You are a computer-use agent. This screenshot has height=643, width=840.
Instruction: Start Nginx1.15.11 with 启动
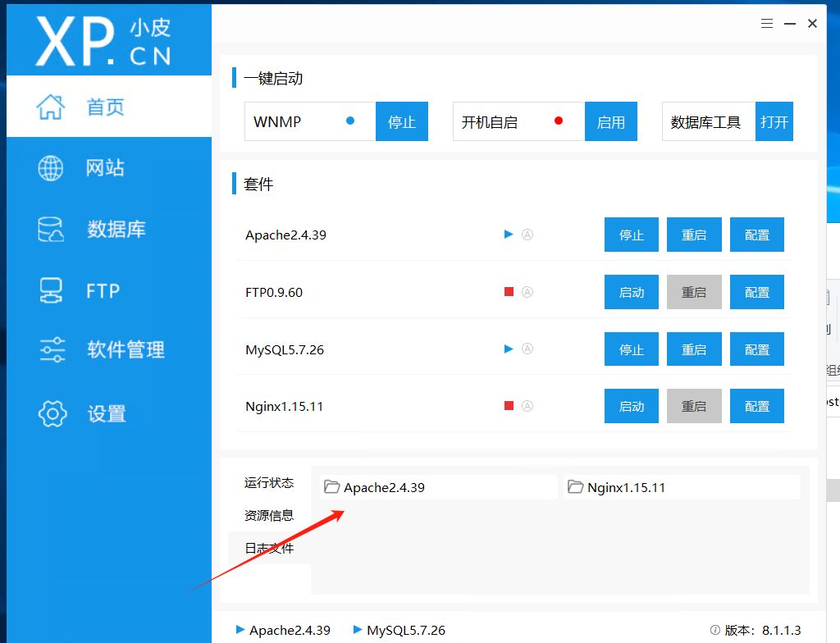(x=632, y=406)
